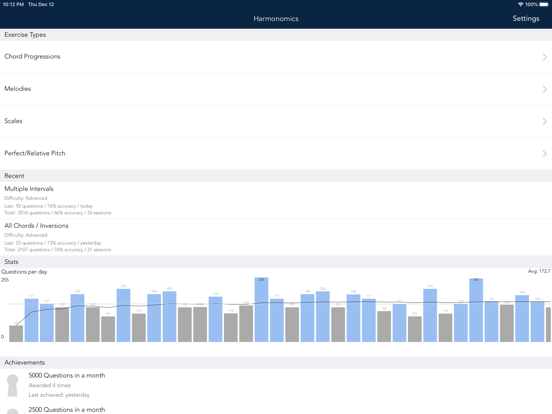
Task: Click the Harmonomics title in the navigation bar
Action: coord(276,19)
